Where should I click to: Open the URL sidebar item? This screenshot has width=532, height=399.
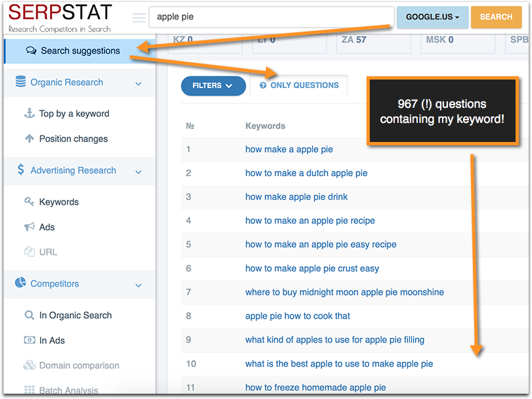pyautogui.click(x=48, y=252)
